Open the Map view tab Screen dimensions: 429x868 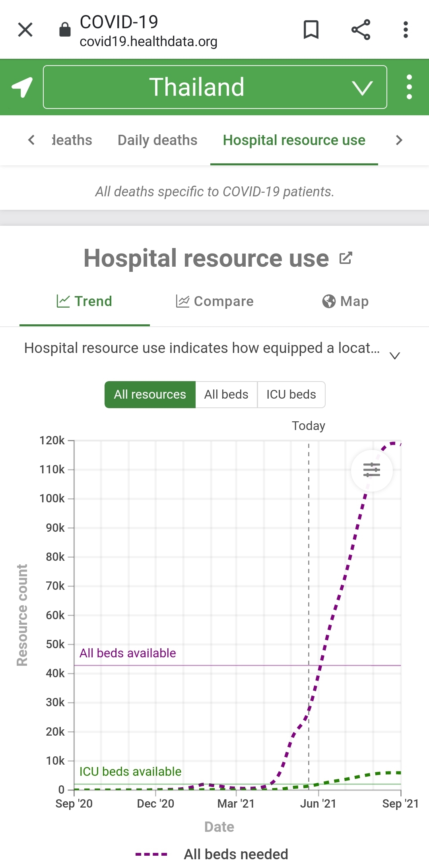tap(345, 301)
